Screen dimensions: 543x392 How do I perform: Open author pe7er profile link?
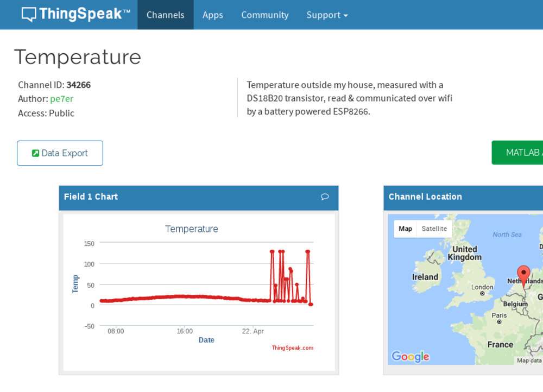click(x=61, y=99)
